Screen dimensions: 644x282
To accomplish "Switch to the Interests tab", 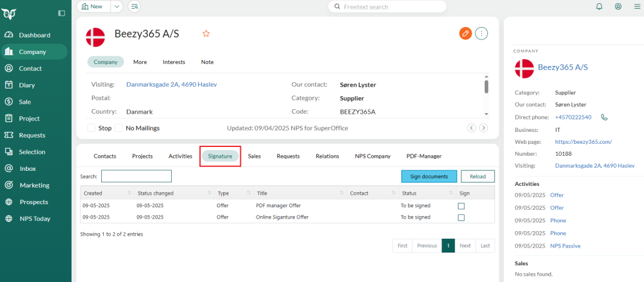I will tap(174, 62).
